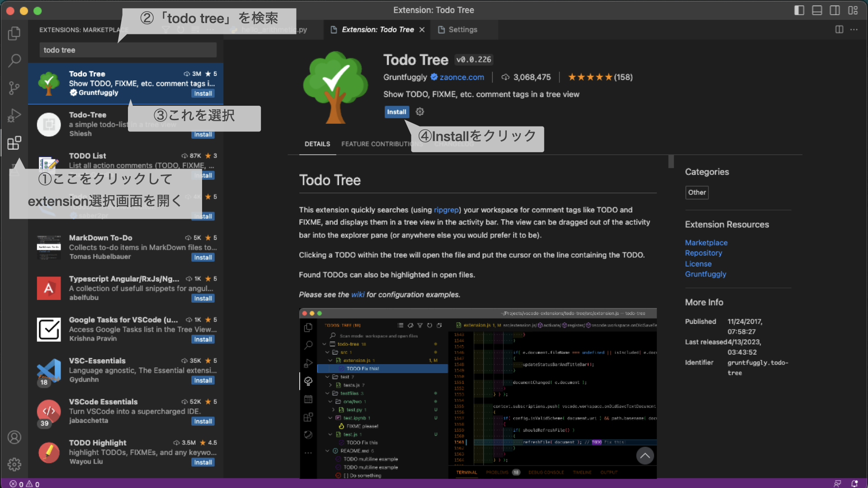Screen dimensions: 868x488
Task: Toggle the primary sidebar visibility control
Action: pyautogui.click(x=799, y=10)
